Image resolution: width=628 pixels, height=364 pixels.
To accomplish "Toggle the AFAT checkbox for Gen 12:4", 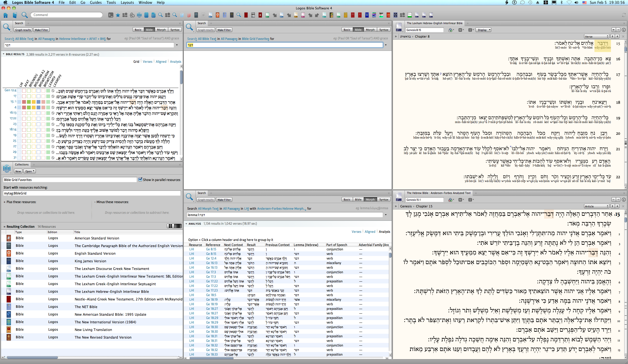I will 24,90.
